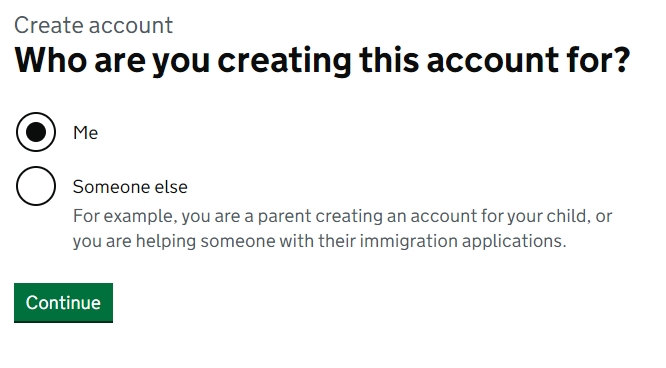This screenshot has height=368, width=666.
Task: Click the "Me" option label text
Action: (85, 133)
